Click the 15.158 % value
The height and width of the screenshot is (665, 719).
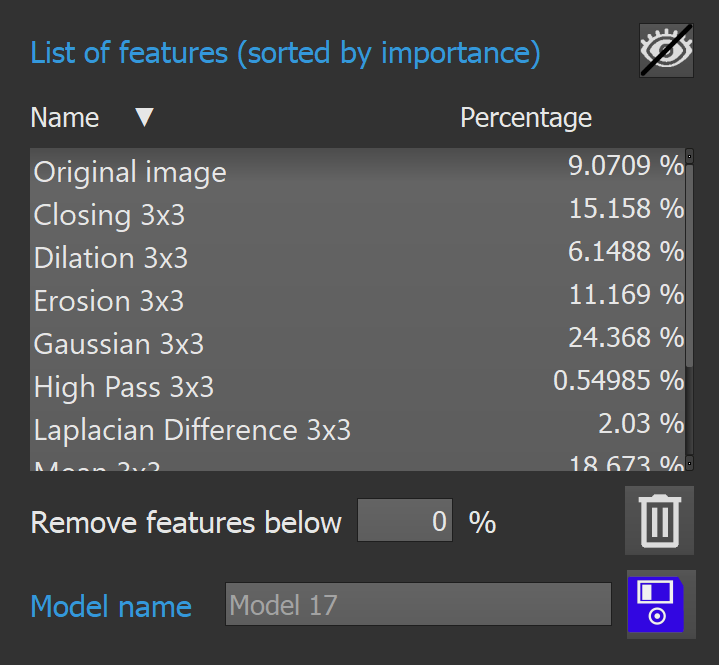click(626, 209)
